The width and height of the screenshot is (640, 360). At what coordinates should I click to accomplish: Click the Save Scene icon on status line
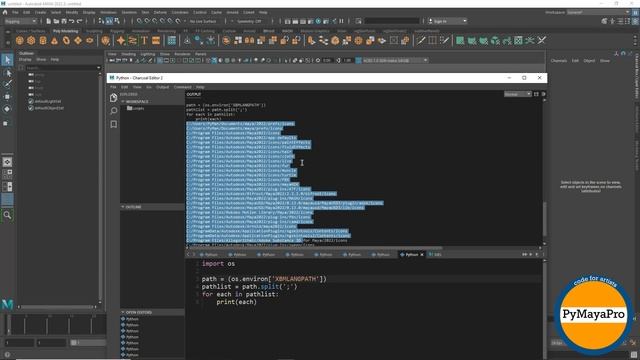click(x=64, y=21)
